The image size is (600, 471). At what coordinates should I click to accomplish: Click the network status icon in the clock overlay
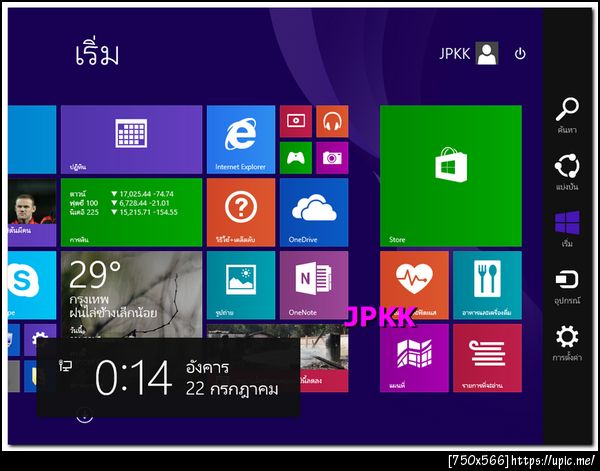65,366
